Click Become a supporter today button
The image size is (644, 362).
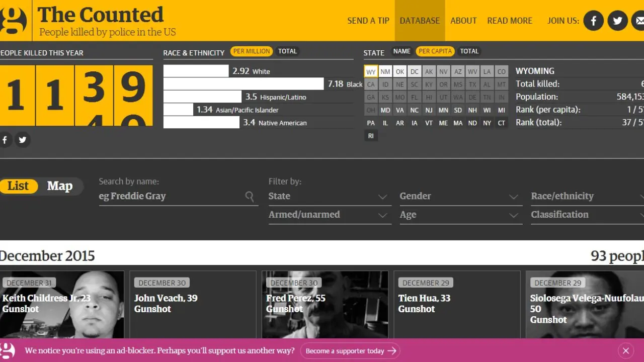point(350,351)
